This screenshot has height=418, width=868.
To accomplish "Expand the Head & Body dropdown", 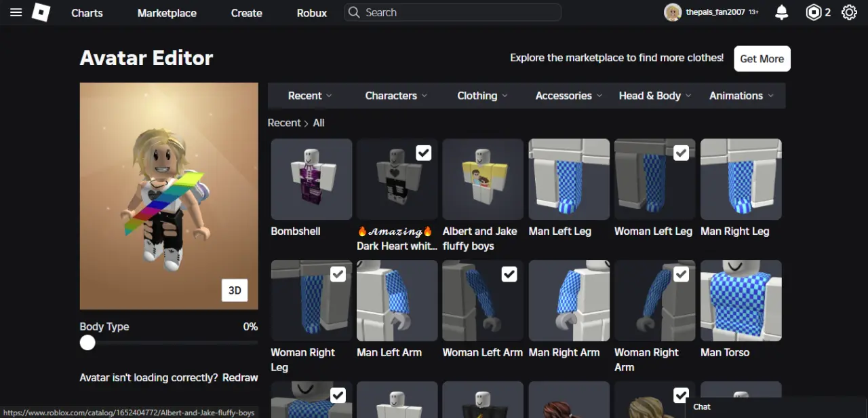I will tap(654, 96).
